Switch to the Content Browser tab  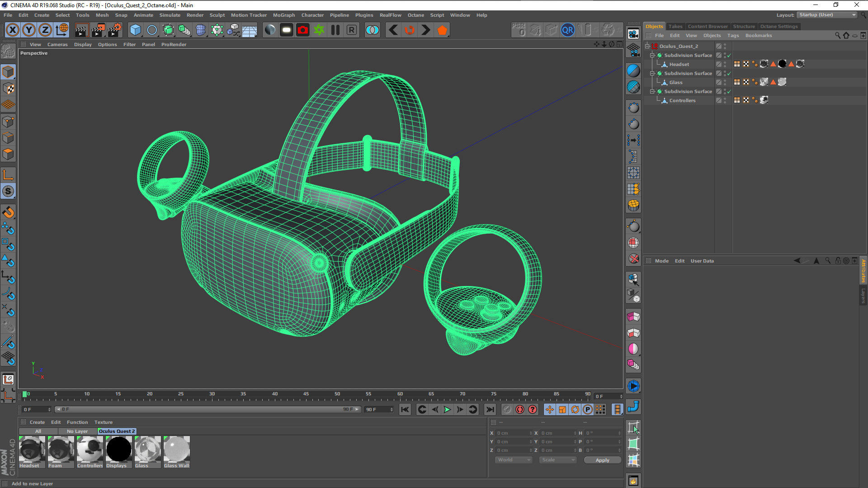coord(708,26)
